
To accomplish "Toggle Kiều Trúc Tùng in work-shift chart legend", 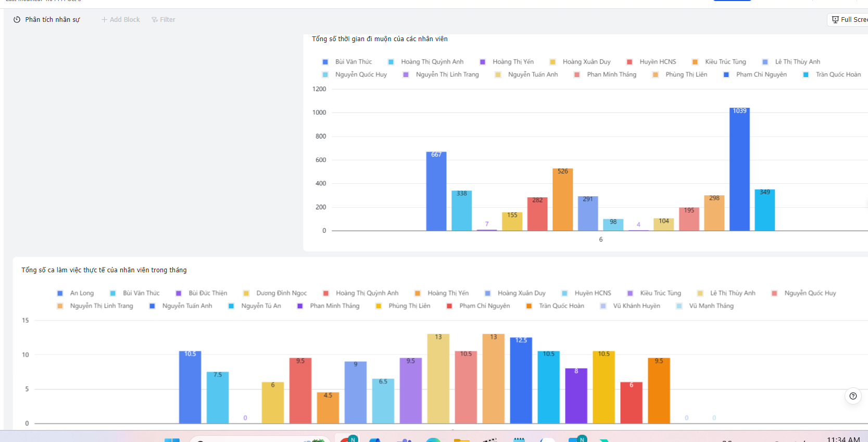I will point(654,294).
